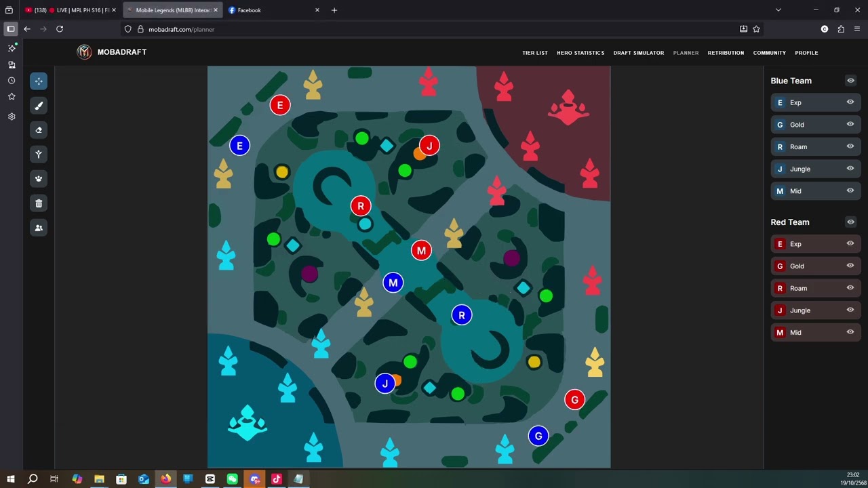Screen dimensions: 868x488
Task: Select the Blue Team Roam row
Action: point(816,147)
